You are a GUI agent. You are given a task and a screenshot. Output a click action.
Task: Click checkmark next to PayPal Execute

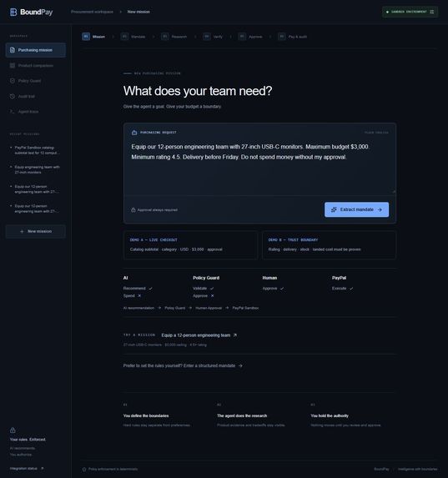click(351, 289)
